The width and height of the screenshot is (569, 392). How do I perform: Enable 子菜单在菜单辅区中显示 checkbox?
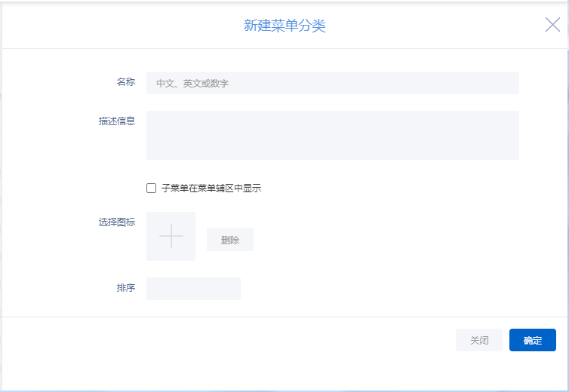coord(152,188)
